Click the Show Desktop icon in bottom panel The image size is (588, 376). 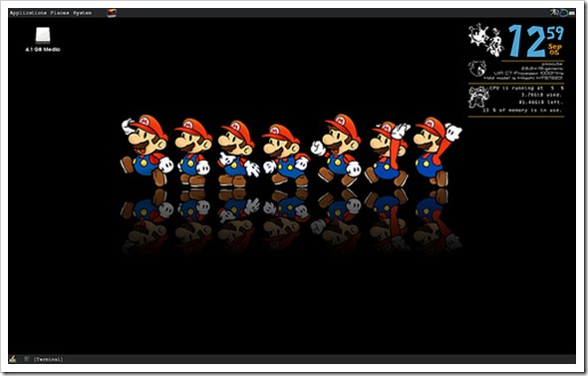click(13, 359)
